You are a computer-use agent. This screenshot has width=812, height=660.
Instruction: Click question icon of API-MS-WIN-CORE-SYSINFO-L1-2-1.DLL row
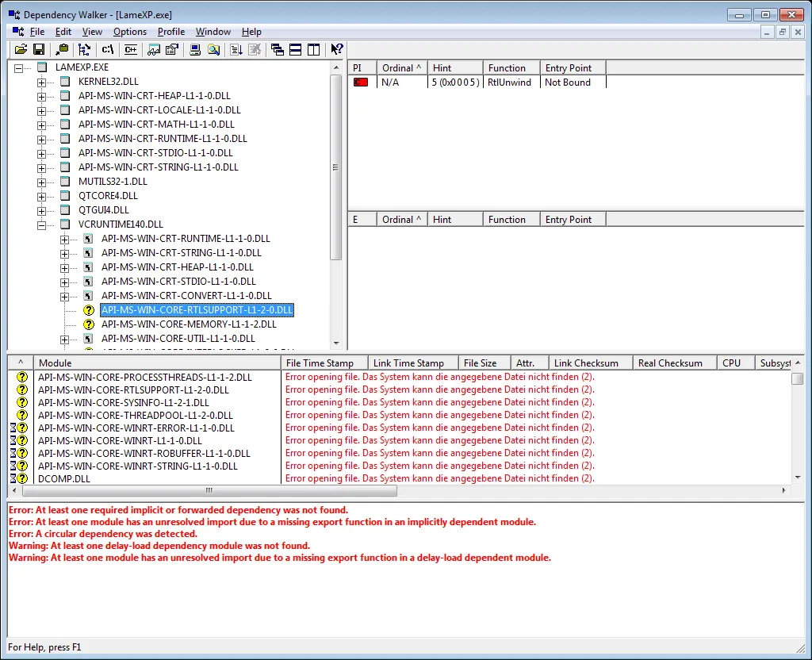tap(22, 402)
